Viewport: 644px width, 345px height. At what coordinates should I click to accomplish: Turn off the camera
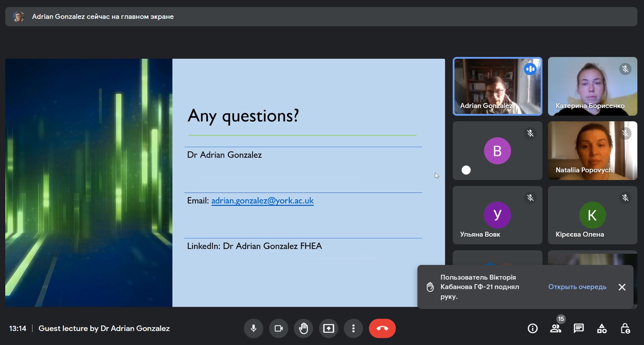tap(278, 328)
